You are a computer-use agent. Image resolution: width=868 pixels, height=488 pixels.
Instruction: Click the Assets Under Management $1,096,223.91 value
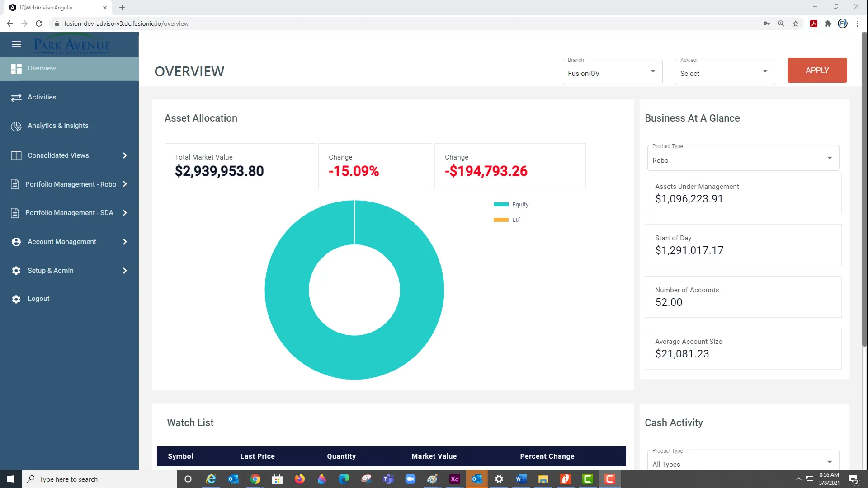click(x=689, y=199)
